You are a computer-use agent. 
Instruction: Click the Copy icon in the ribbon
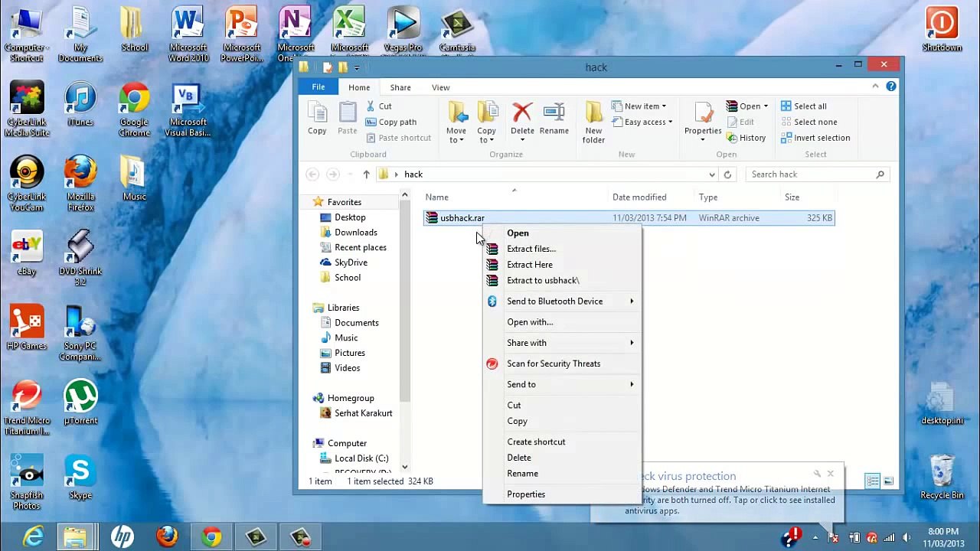[x=317, y=119]
